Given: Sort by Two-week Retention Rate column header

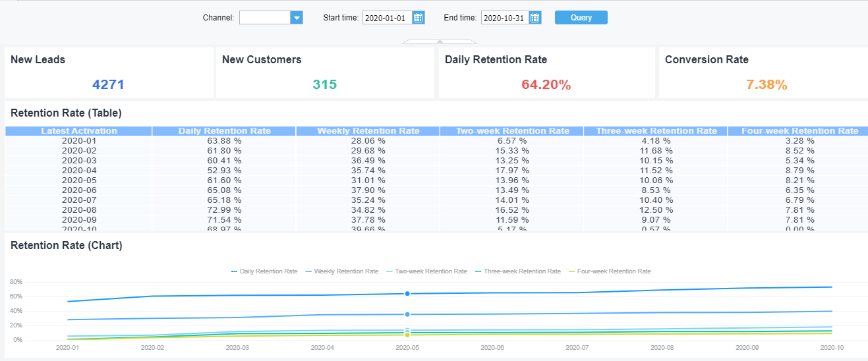Looking at the screenshot, I should tap(512, 131).
